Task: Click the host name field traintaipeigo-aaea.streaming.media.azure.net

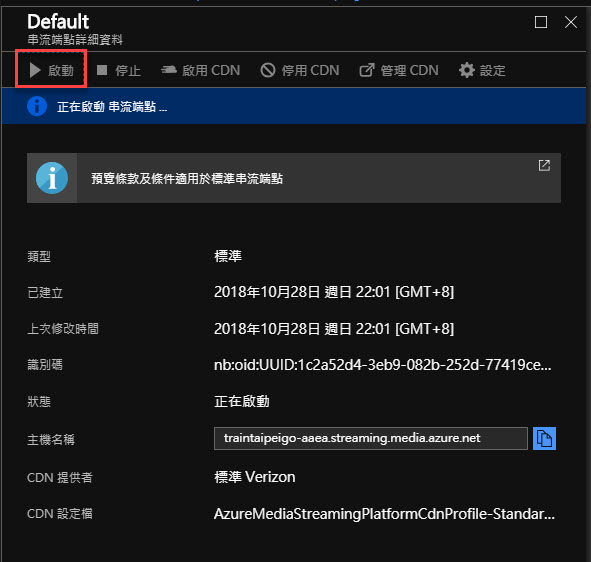Action: click(x=371, y=438)
